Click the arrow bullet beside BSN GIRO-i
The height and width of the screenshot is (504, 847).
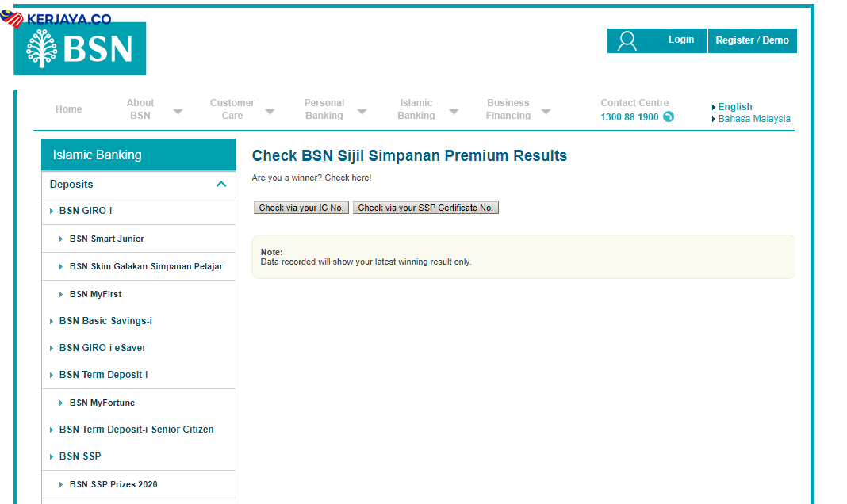click(x=52, y=211)
